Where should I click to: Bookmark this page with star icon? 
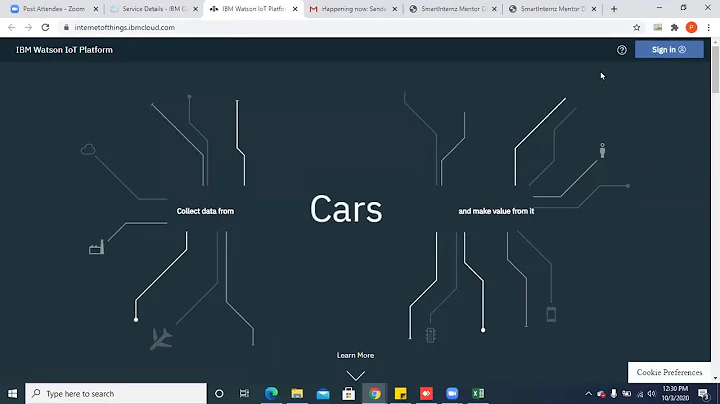tap(636, 28)
